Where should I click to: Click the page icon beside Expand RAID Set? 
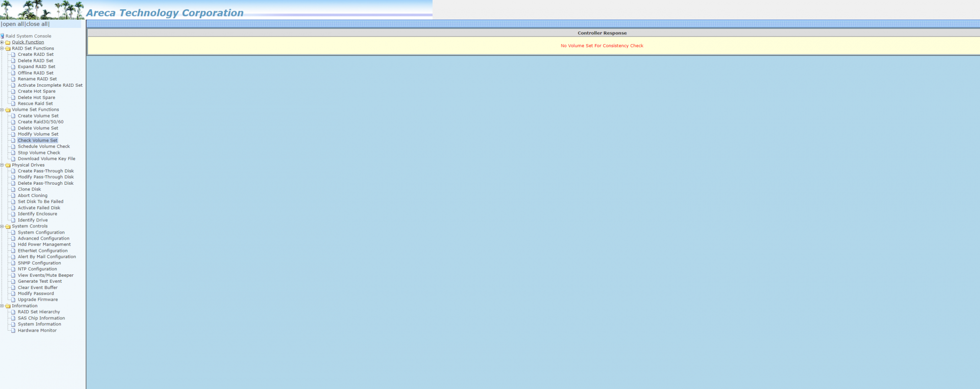tap(14, 67)
